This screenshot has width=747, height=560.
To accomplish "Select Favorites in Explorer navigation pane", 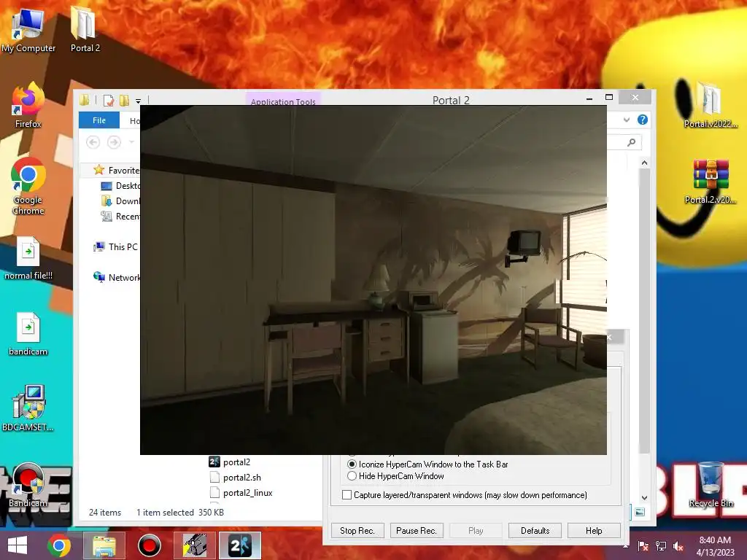I will tap(116, 170).
